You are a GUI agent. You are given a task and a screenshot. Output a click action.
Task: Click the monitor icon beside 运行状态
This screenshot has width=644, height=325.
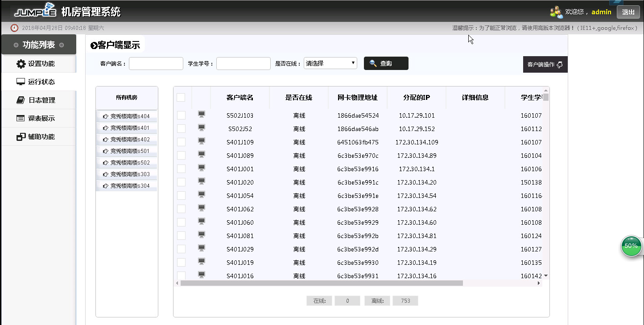(21, 82)
